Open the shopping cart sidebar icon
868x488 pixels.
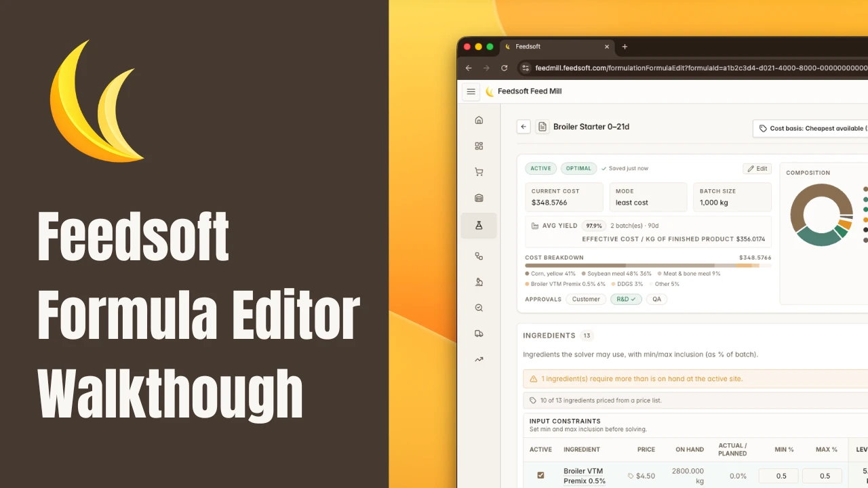(x=479, y=172)
